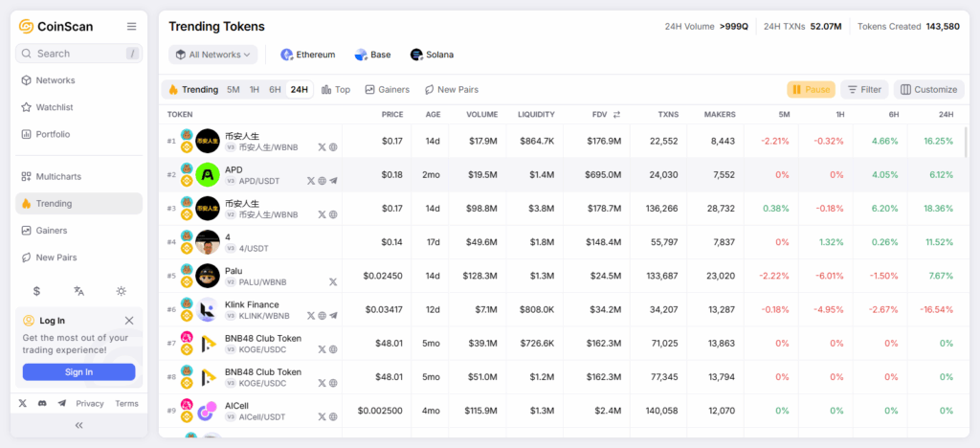980x448 pixels.
Task: Open website globe for APD token
Action: tap(322, 181)
